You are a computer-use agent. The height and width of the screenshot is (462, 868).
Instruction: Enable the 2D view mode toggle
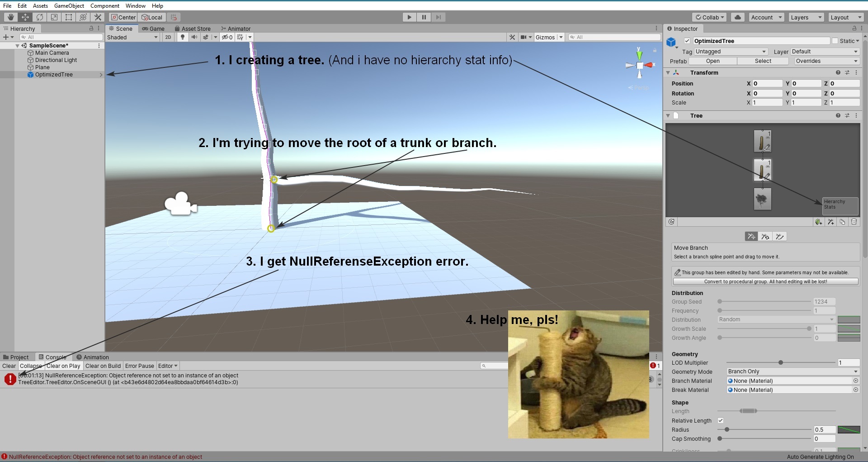(168, 37)
